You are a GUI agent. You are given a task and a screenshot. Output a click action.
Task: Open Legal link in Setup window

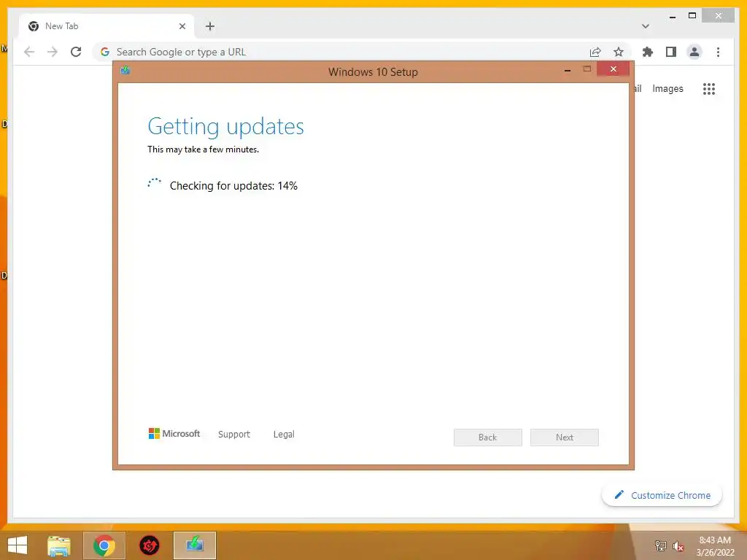click(x=284, y=435)
